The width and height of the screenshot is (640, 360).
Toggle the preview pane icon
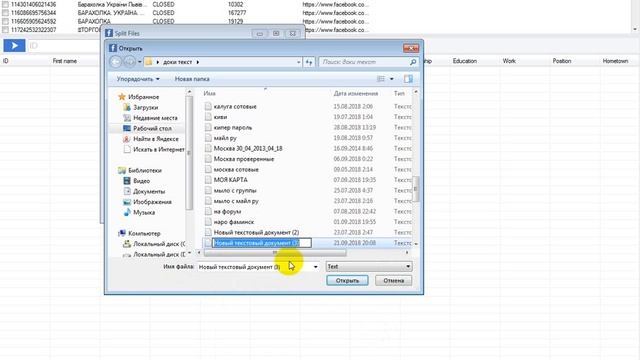pos(408,79)
